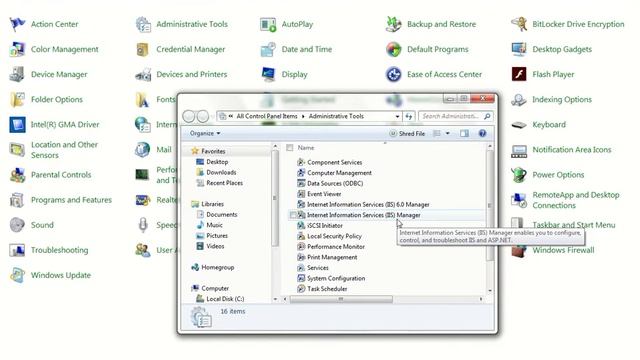This screenshot has height=360, width=640.
Task: Click the Shred File toolbar button
Action: pos(407,133)
